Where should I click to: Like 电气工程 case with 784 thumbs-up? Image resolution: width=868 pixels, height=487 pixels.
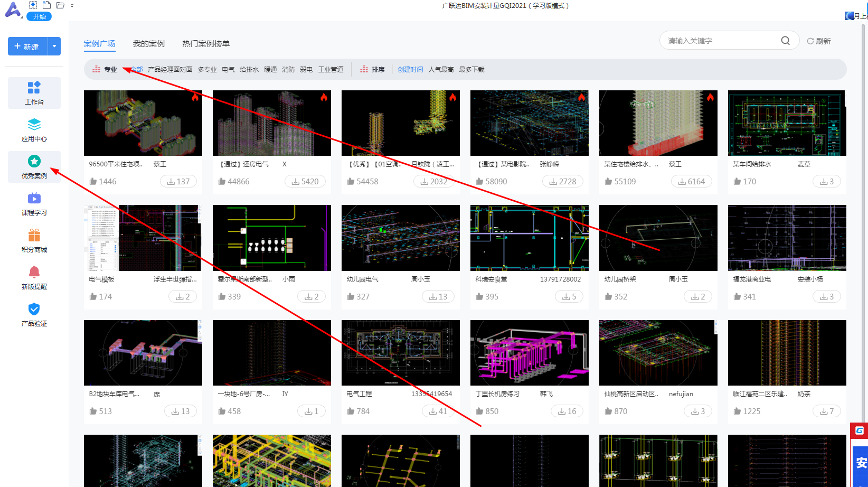[351, 411]
